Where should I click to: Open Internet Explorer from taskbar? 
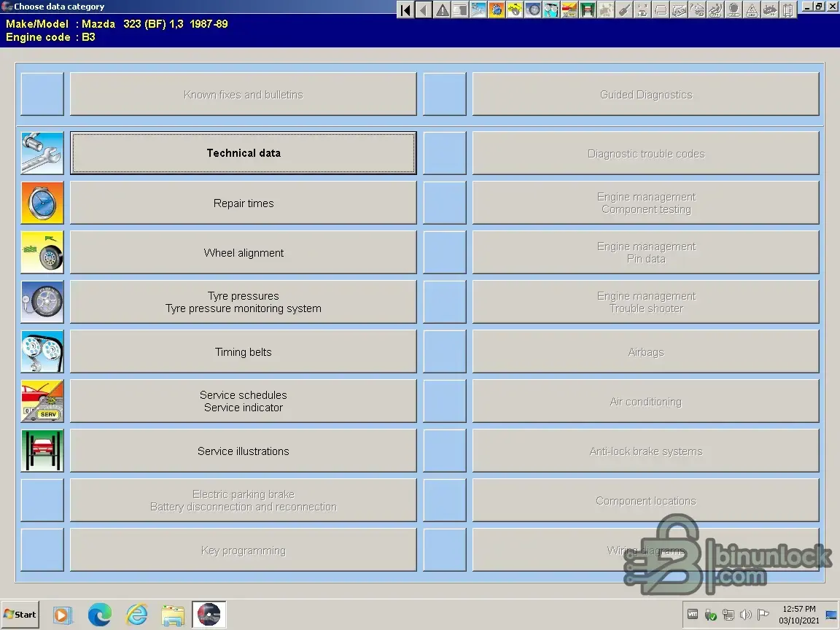pyautogui.click(x=136, y=615)
